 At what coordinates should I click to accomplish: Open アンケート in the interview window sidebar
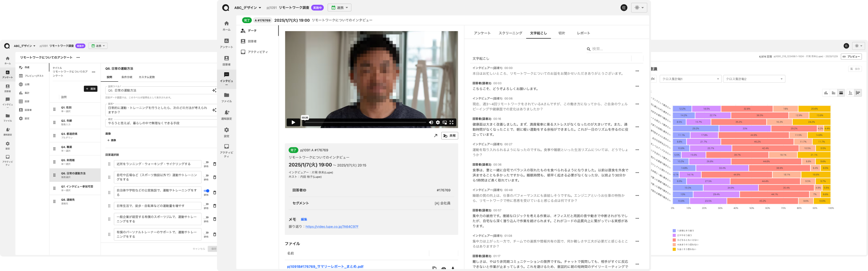click(226, 43)
